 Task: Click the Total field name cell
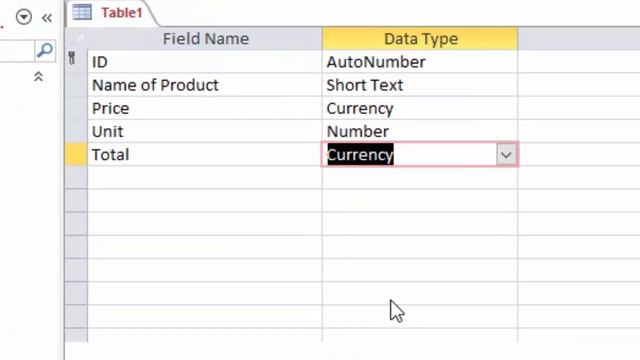pos(205,155)
